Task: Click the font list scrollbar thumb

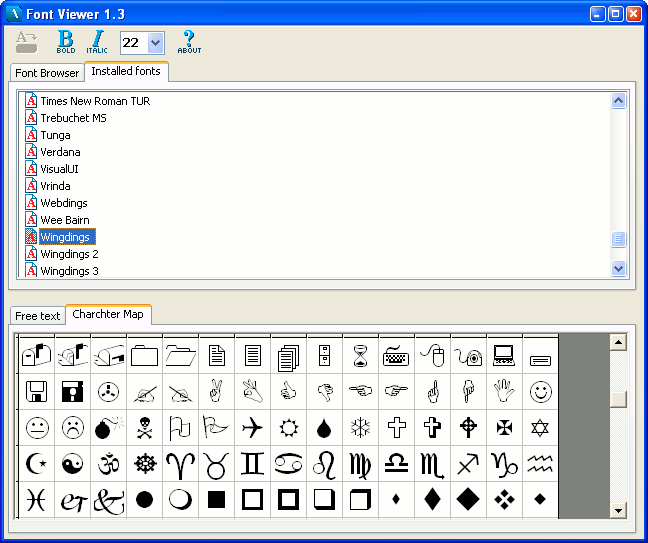Action: tap(618, 239)
